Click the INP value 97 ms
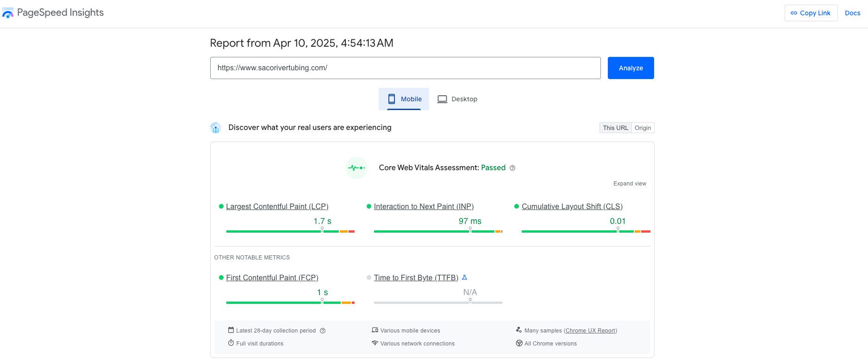The width and height of the screenshot is (868, 364). click(470, 221)
